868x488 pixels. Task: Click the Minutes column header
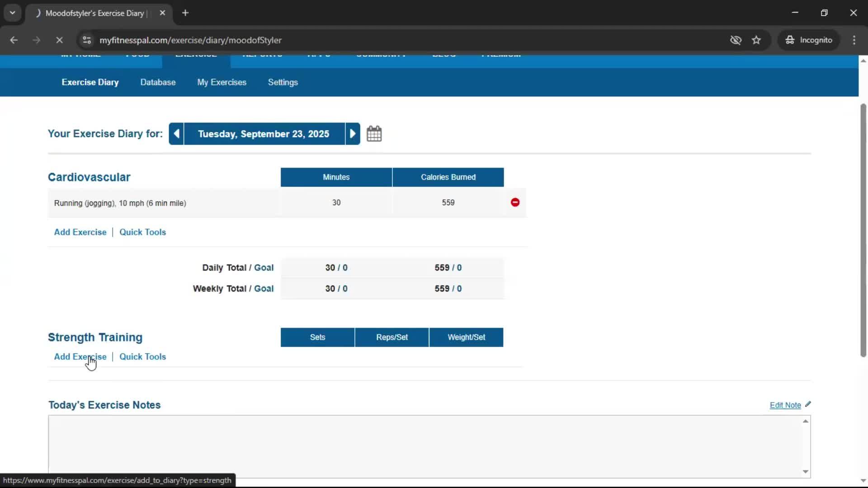coord(336,177)
